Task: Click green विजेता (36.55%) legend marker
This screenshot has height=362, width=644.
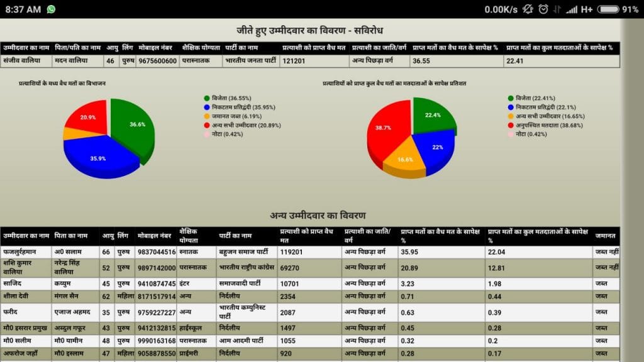Action: tap(206, 99)
